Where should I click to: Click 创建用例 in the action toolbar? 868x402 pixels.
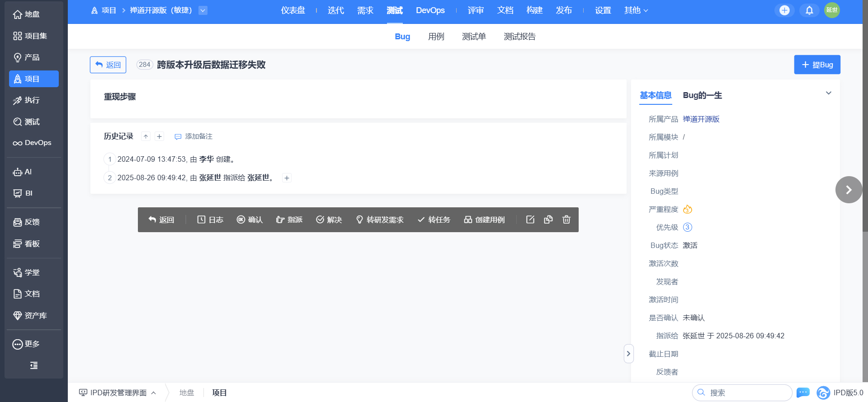click(x=484, y=220)
